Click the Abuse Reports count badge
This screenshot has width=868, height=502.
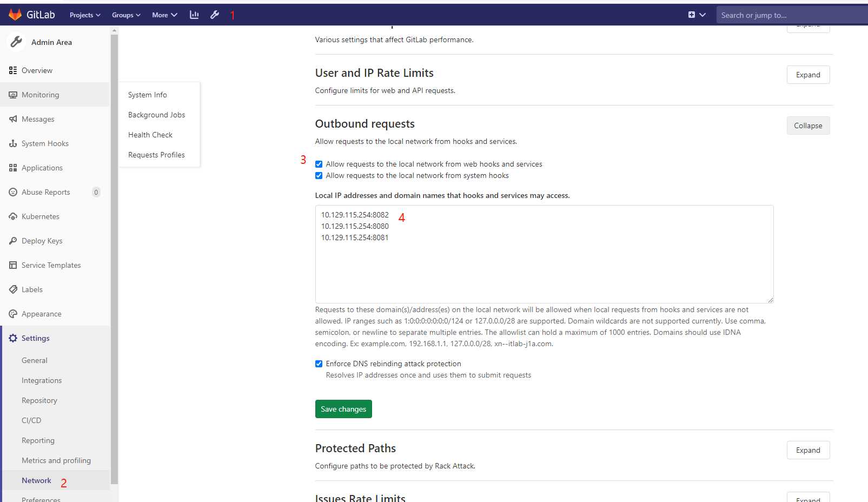(96, 192)
